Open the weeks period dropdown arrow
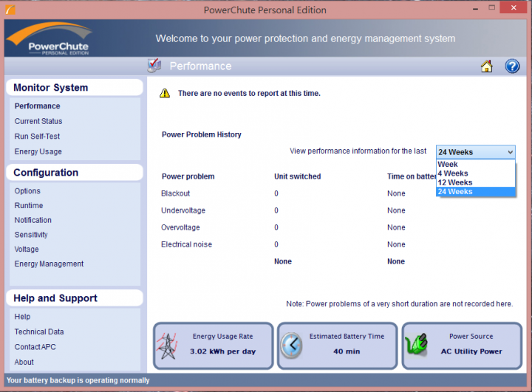Screen dimensions: 532x392 (x=510, y=152)
